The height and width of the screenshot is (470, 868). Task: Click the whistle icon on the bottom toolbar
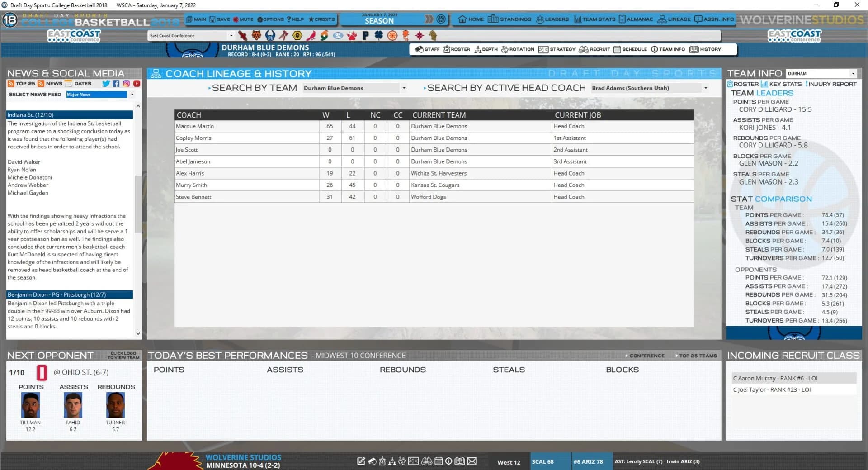(372, 461)
